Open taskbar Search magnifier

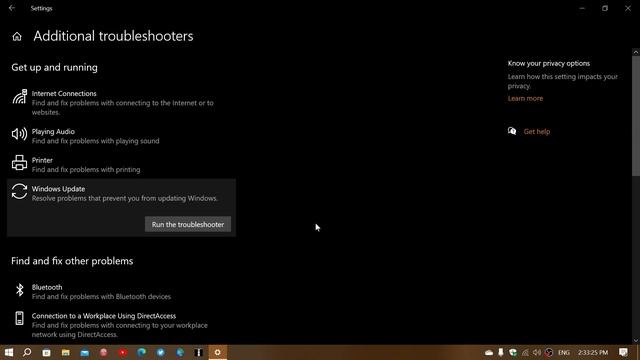27,352
